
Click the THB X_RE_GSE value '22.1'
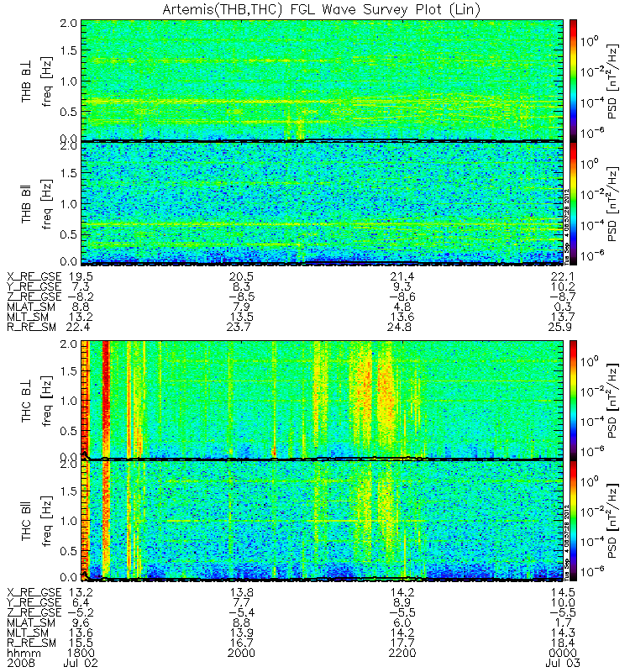(x=563, y=277)
